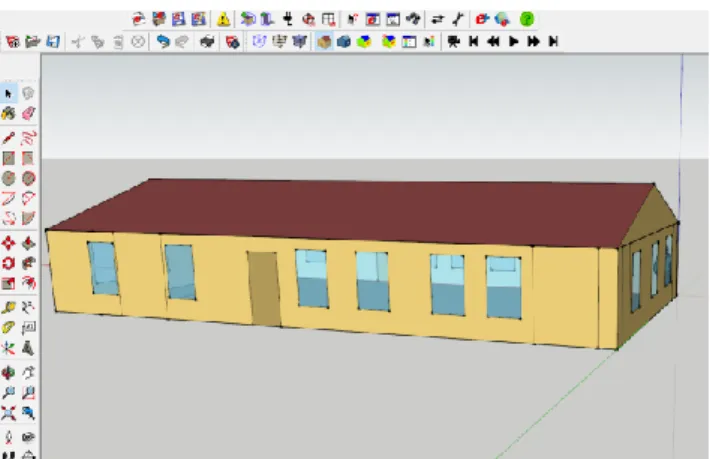Click the OpenStudio plug connection icon
Viewport: 710px width, 459px height.
click(288, 19)
